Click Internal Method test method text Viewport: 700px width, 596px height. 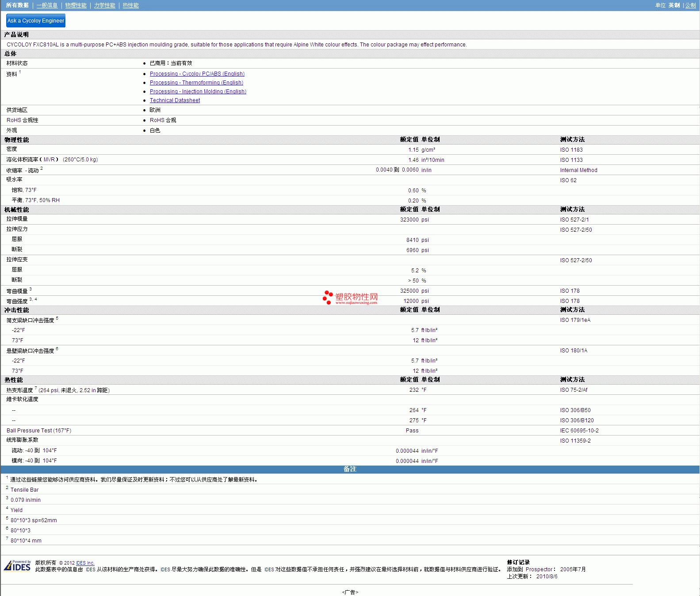pyautogui.click(x=578, y=170)
